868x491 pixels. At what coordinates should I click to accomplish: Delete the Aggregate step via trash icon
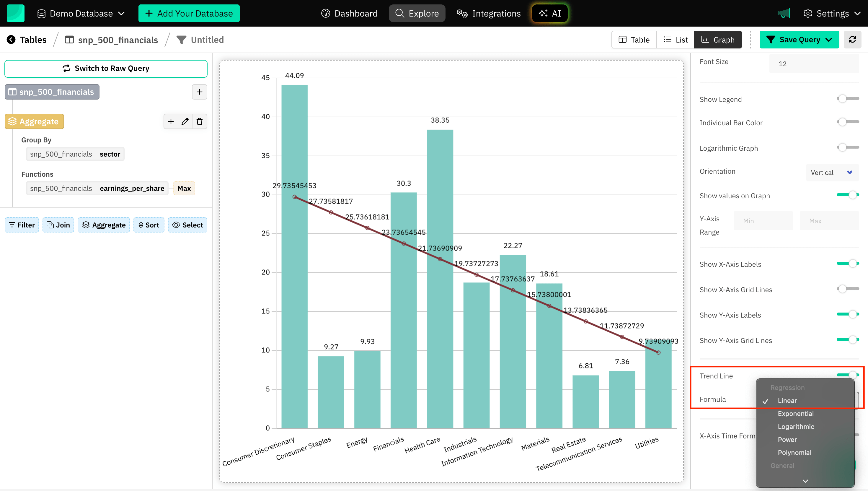point(200,121)
